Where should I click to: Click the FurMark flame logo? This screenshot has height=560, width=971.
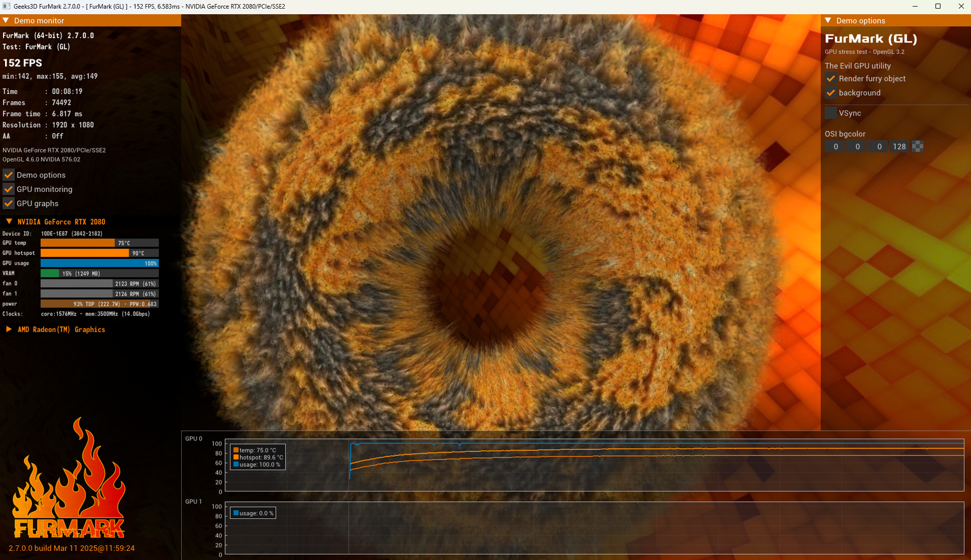click(69, 478)
